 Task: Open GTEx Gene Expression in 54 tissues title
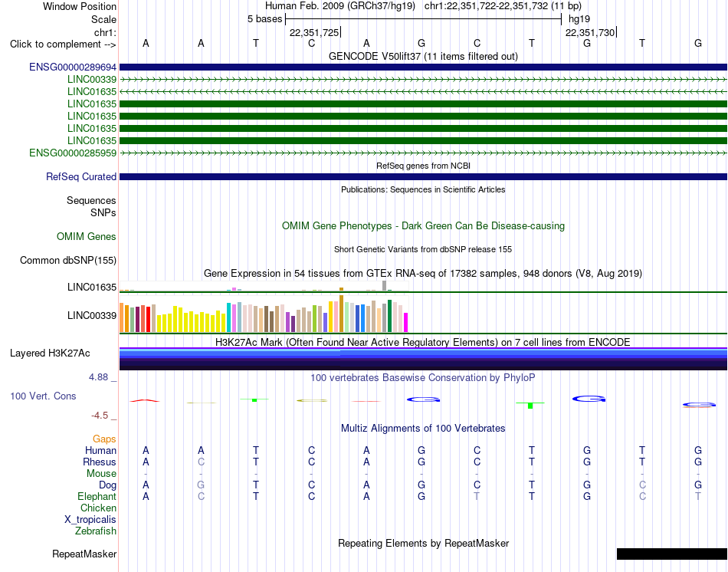(424, 273)
